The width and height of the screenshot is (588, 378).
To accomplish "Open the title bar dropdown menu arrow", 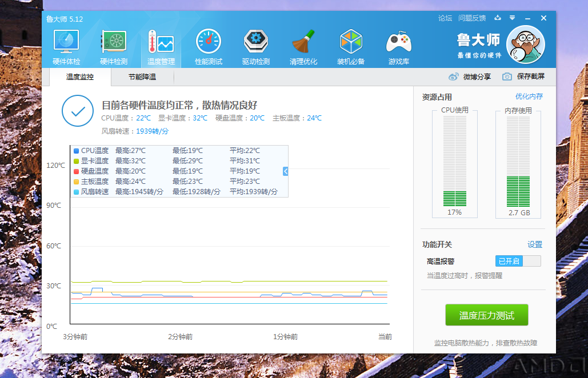I will pos(512,18).
